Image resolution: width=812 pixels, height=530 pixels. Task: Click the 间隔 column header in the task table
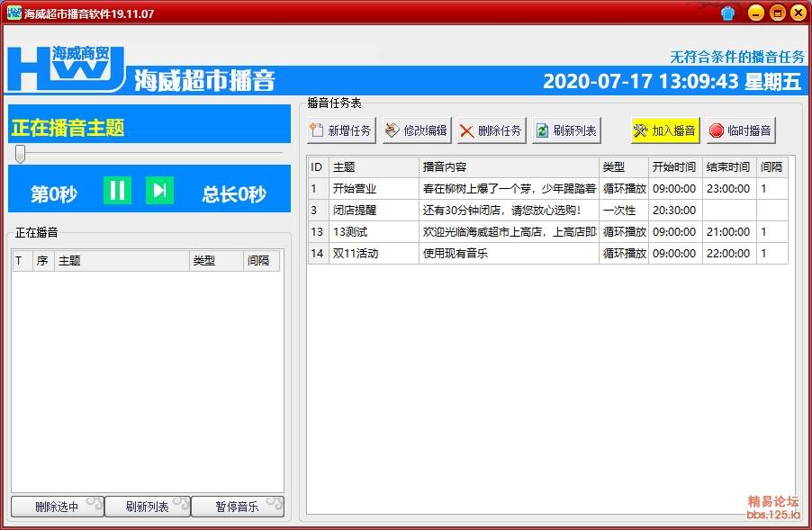tap(772, 167)
